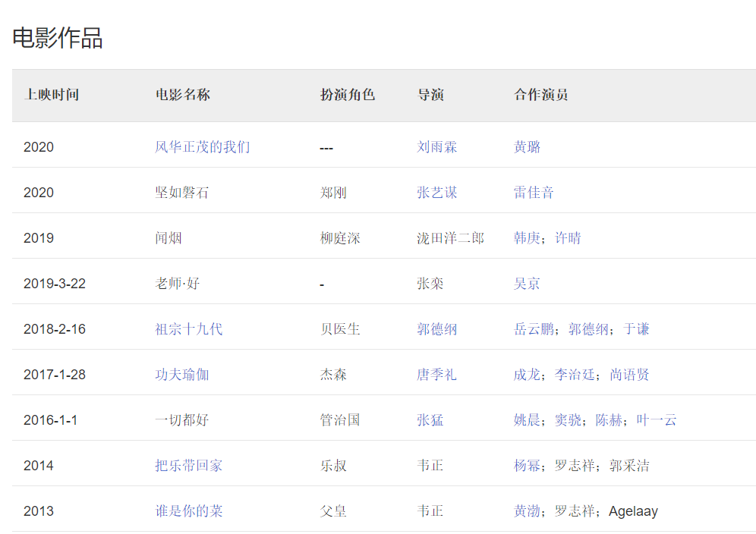Select the role text 杰森
This screenshot has width=756, height=534.
pyautogui.click(x=333, y=375)
